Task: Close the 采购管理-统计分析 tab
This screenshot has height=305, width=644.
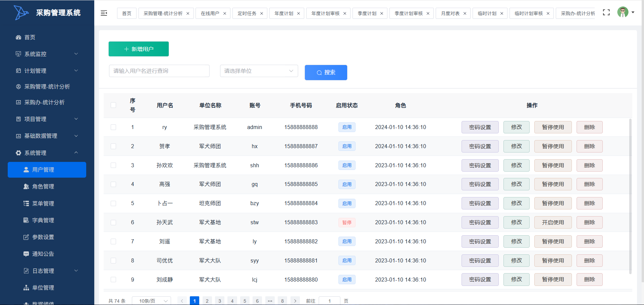Action: [x=188, y=13]
